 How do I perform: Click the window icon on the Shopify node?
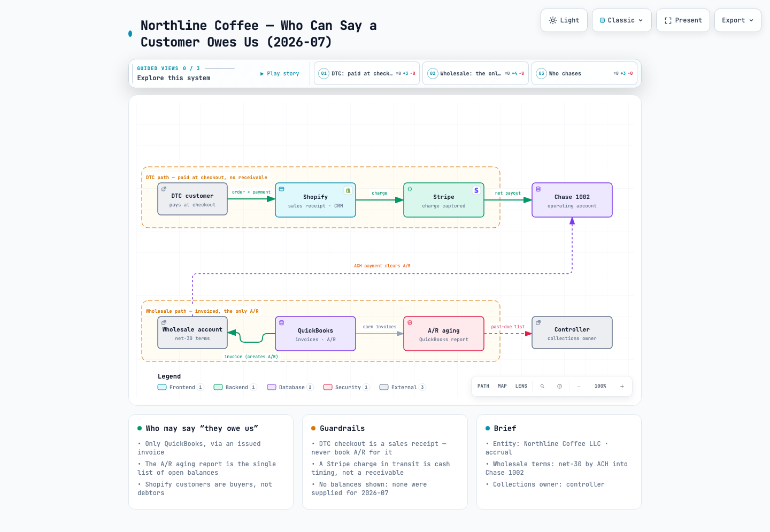coord(282,189)
